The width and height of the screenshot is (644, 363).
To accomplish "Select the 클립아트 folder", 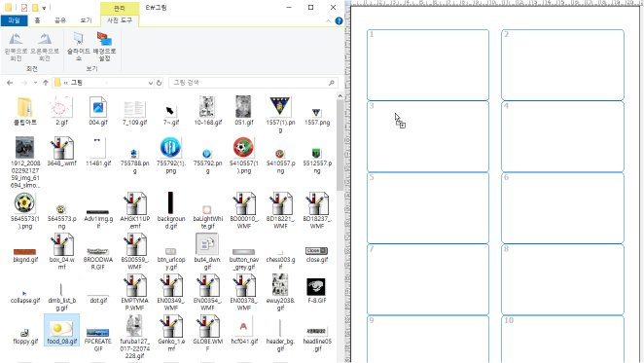I will [x=25, y=111].
